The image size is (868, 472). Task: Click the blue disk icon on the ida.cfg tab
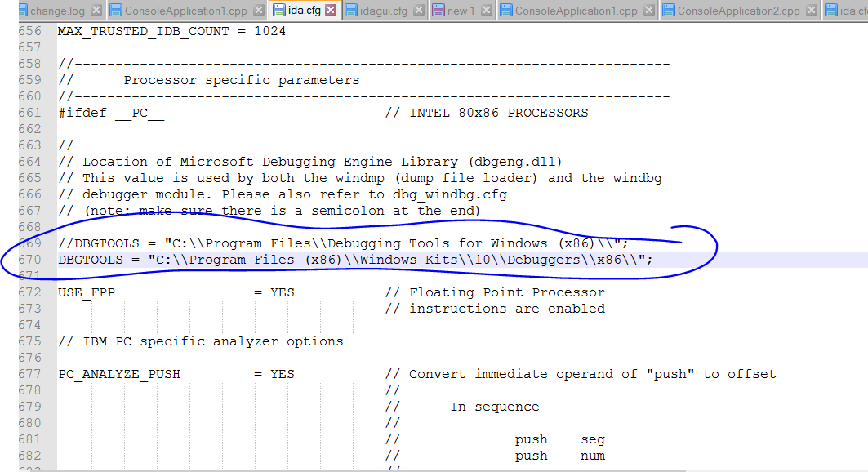278,11
